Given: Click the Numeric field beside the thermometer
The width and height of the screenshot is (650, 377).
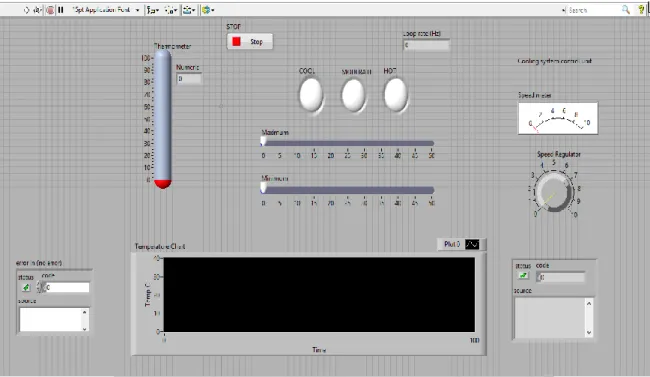Looking at the screenshot, I should click(x=189, y=79).
